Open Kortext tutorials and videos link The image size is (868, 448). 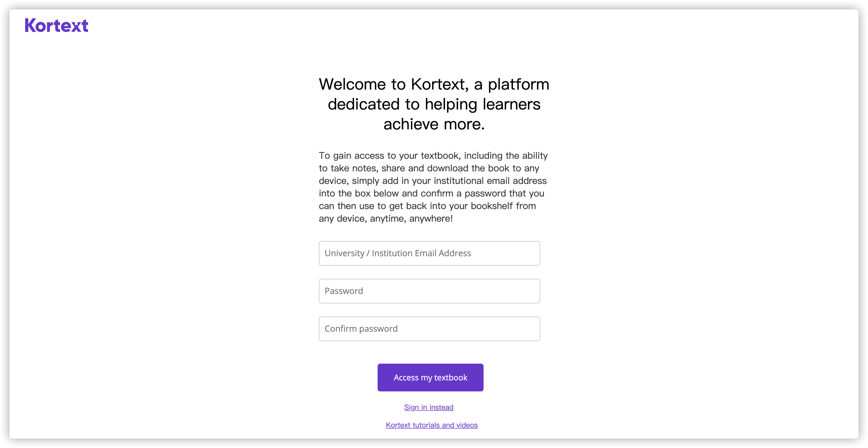(432, 425)
